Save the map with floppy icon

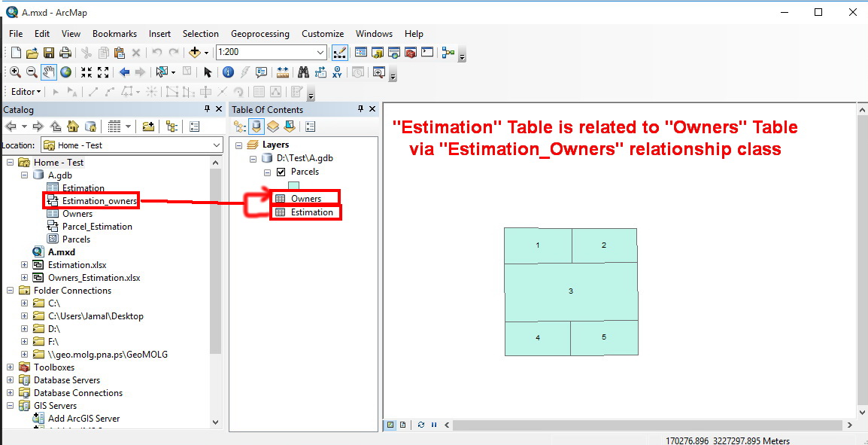click(49, 53)
